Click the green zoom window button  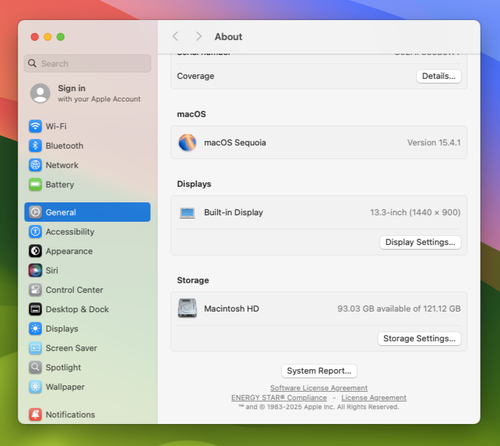[61, 37]
